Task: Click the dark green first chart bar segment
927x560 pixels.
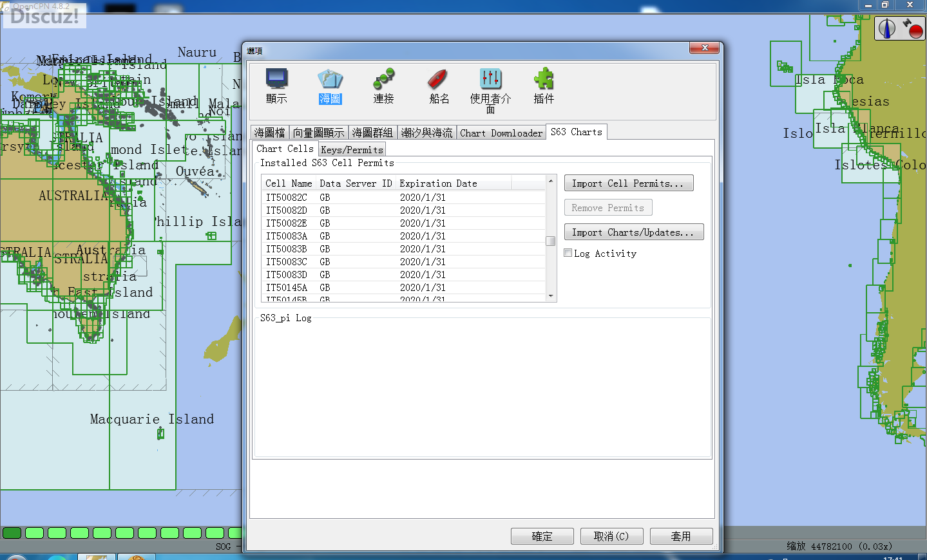Action: pos(12,533)
